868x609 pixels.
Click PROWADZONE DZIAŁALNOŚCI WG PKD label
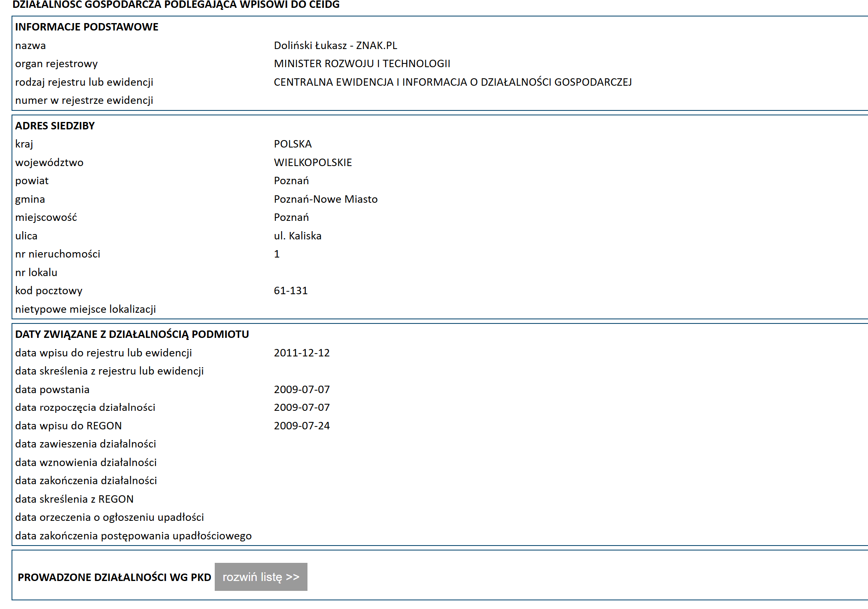[114, 577]
